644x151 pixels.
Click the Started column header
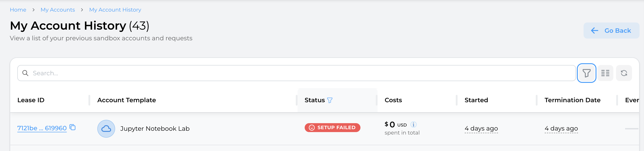tap(476, 100)
